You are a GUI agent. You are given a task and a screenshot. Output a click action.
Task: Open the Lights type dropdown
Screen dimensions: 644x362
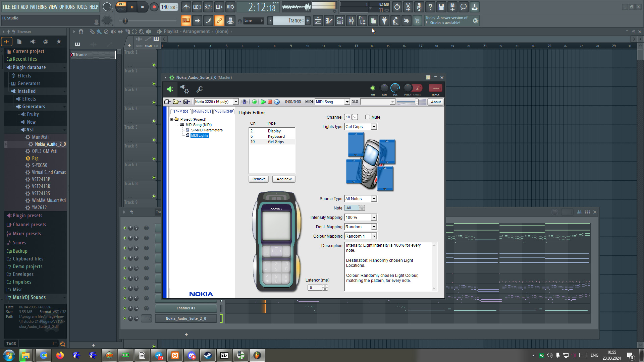pyautogui.click(x=374, y=127)
